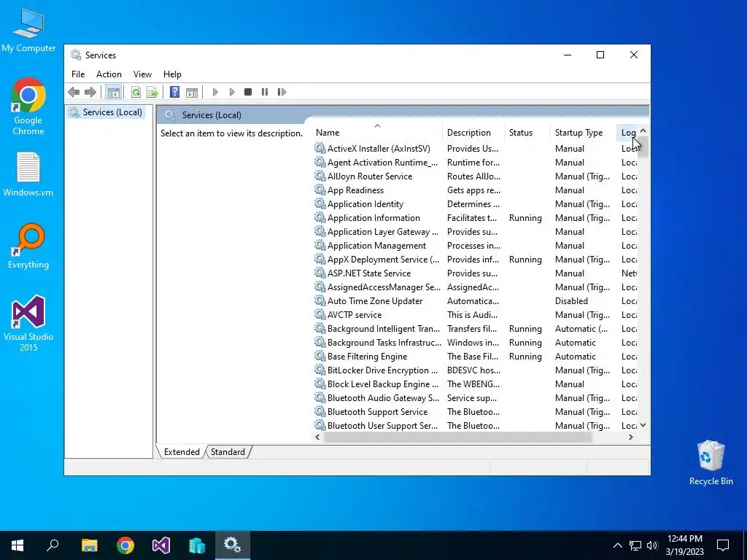The image size is (747, 560).
Task: Select the Agent Activation Runtime service
Action: coord(476,163)
